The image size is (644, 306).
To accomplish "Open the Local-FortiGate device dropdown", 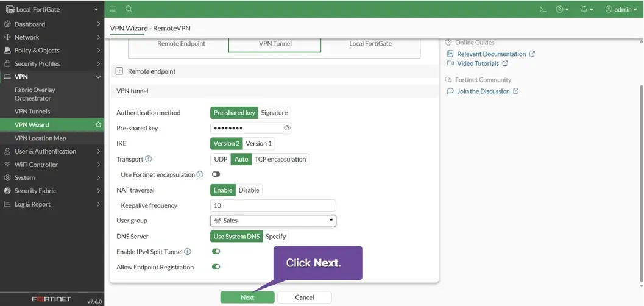I will [52, 9].
